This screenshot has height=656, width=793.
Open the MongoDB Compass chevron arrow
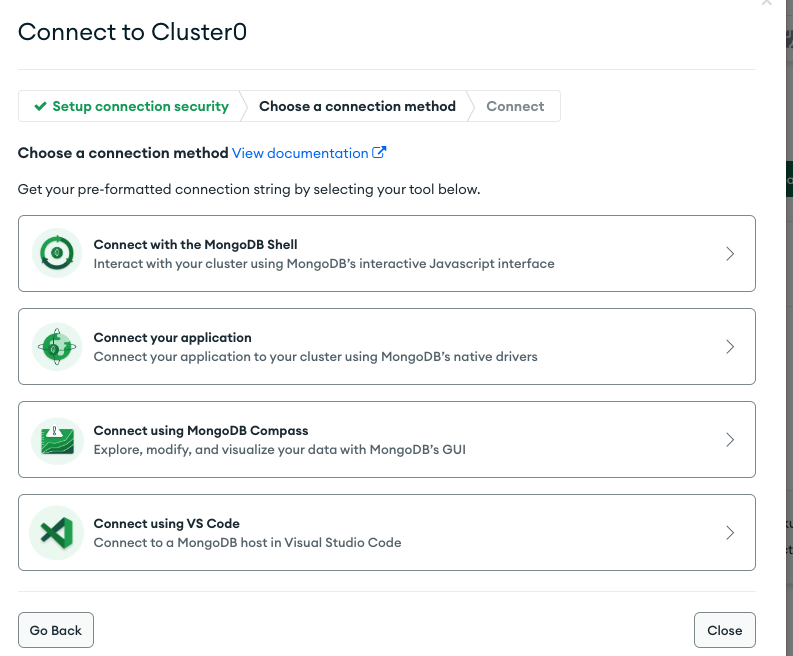730,440
